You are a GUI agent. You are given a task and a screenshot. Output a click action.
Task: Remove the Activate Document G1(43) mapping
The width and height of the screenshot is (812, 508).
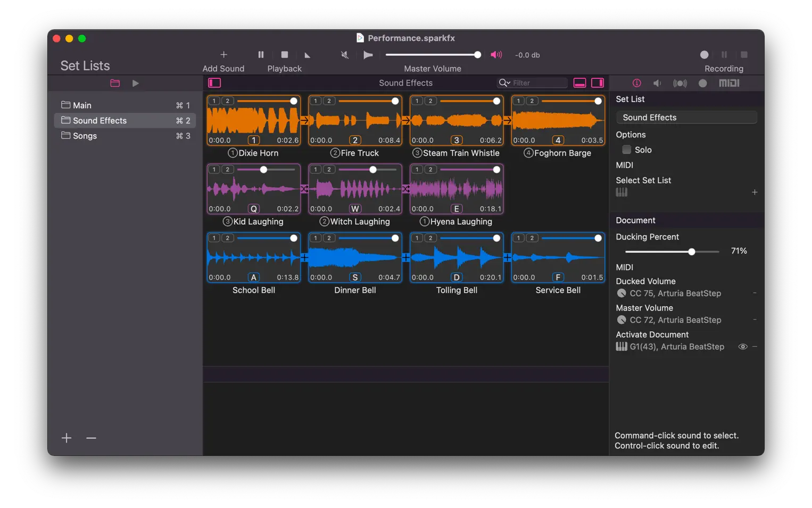(755, 347)
